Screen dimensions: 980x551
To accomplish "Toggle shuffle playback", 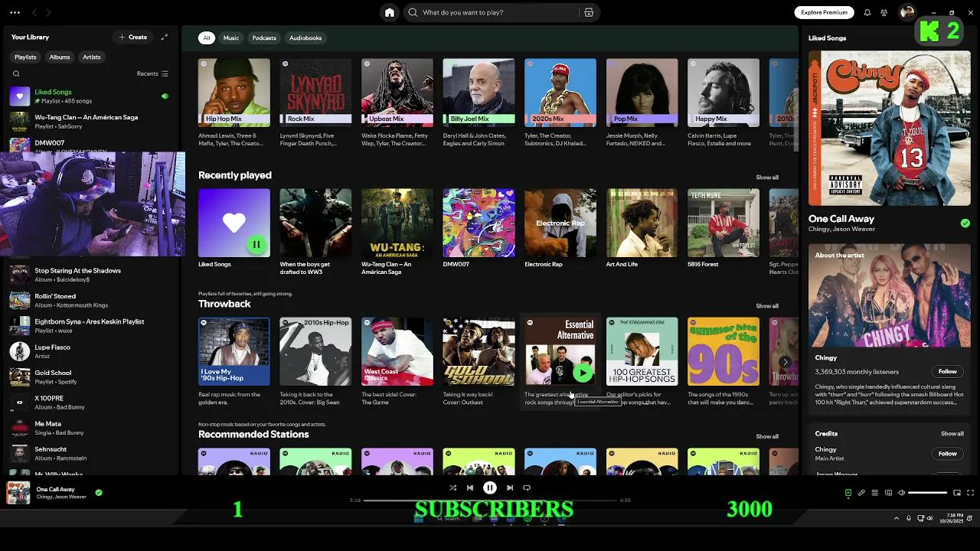I will [452, 487].
